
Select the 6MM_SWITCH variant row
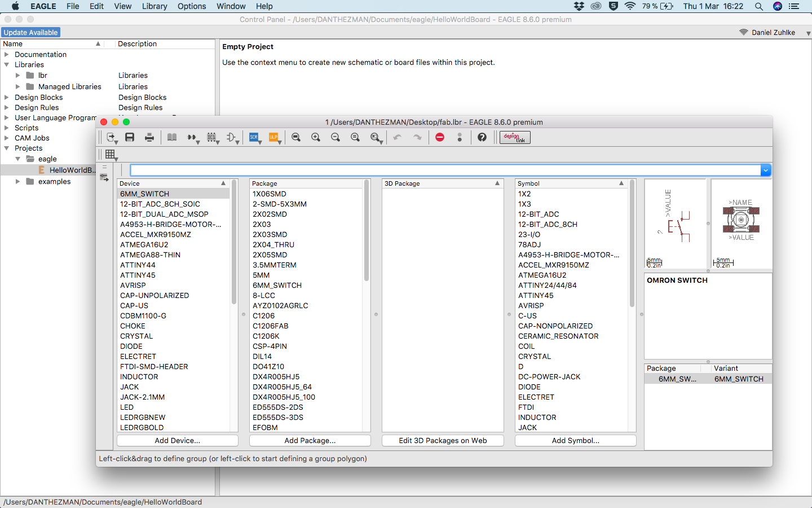pyautogui.click(x=708, y=379)
